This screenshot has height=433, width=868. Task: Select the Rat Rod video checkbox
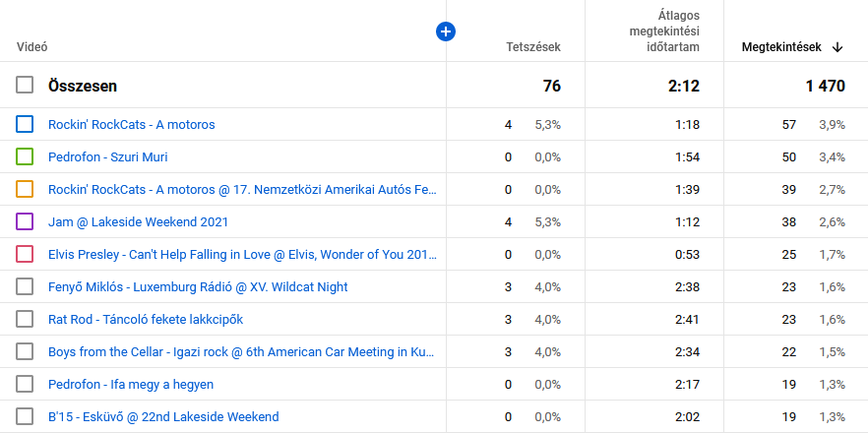(25, 319)
